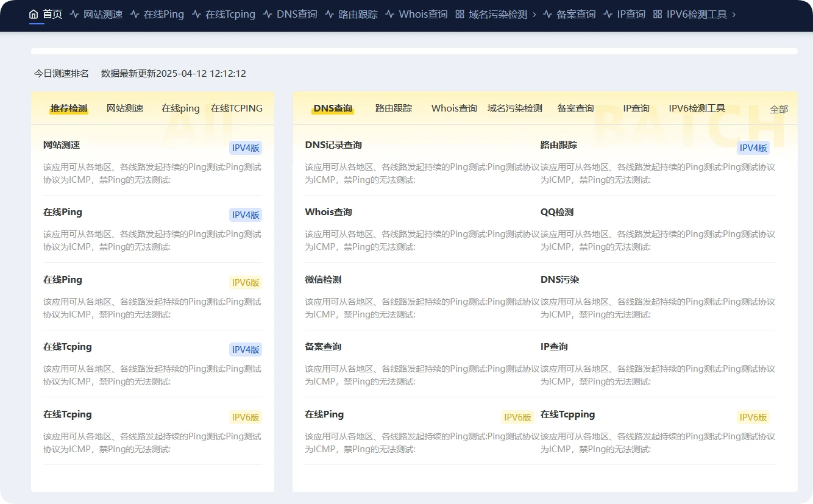Image resolution: width=813 pixels, height=504 pixels.
Task: Click the pulse icon before 路由跟踪 in navbar
Action: tap(329, 14)
